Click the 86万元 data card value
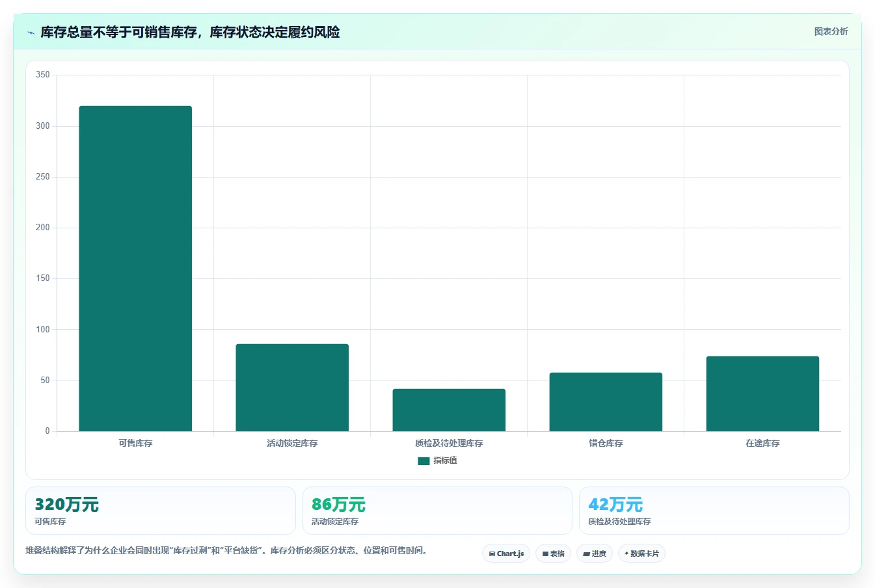The width and height of the screenshot is (875, 588). point(338,505)
